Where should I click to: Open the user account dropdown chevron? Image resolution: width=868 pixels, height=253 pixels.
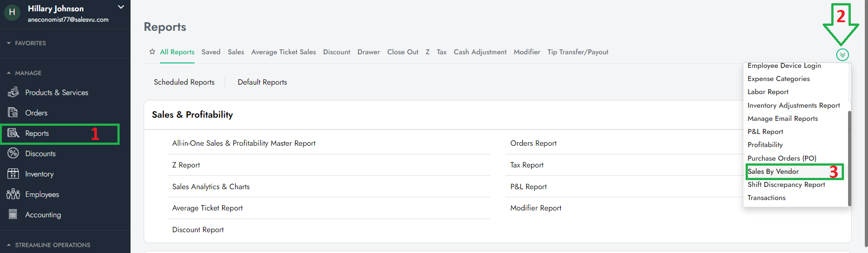coord(121,7)
